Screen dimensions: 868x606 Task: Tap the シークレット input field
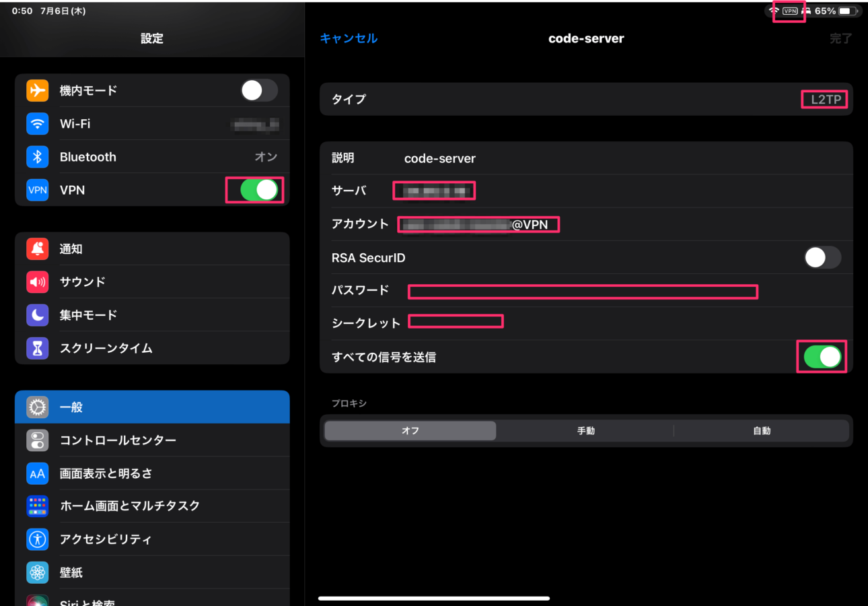pyautogui.click(x=586, y=323)
